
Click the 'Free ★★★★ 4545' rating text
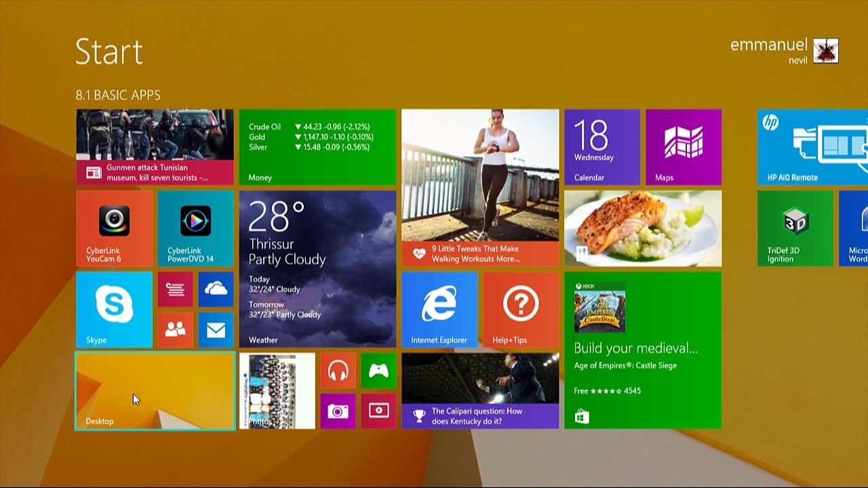click(607, 391)
